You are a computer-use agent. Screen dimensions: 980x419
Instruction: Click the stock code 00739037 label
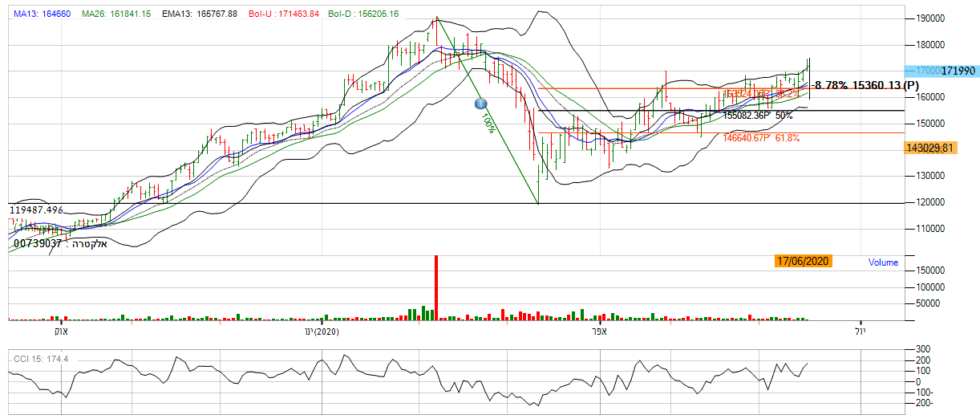(38, 242)
